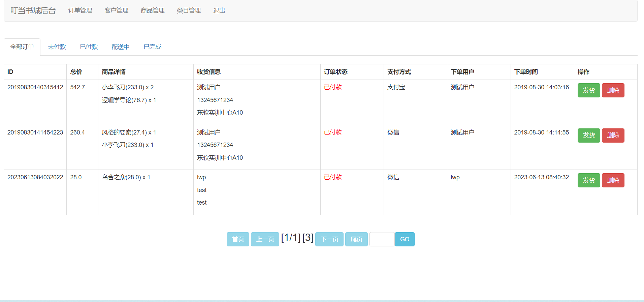Go to previous page with 上一页
The width and height of the screenshot is (644, 302).
pos(265,239)
